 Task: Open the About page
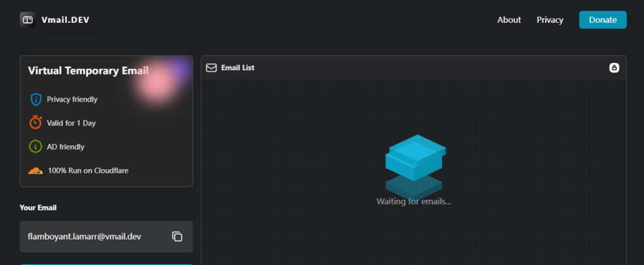click(x=509, y=20)
